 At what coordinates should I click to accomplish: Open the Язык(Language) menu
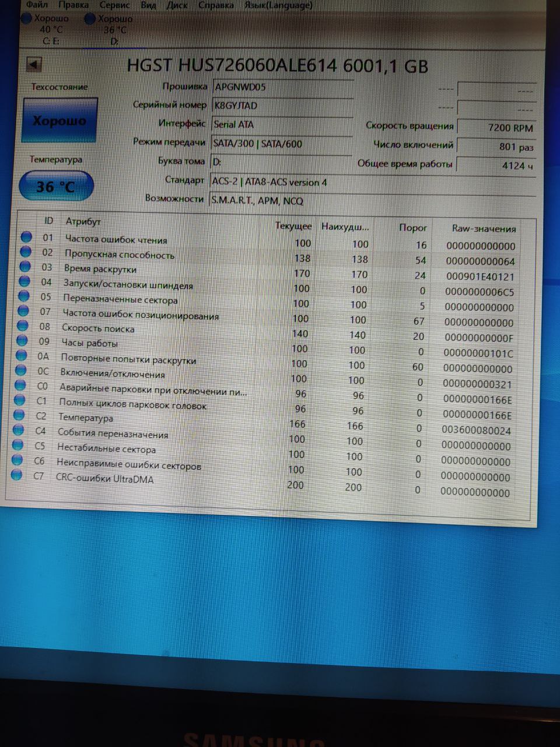point(278,5)
